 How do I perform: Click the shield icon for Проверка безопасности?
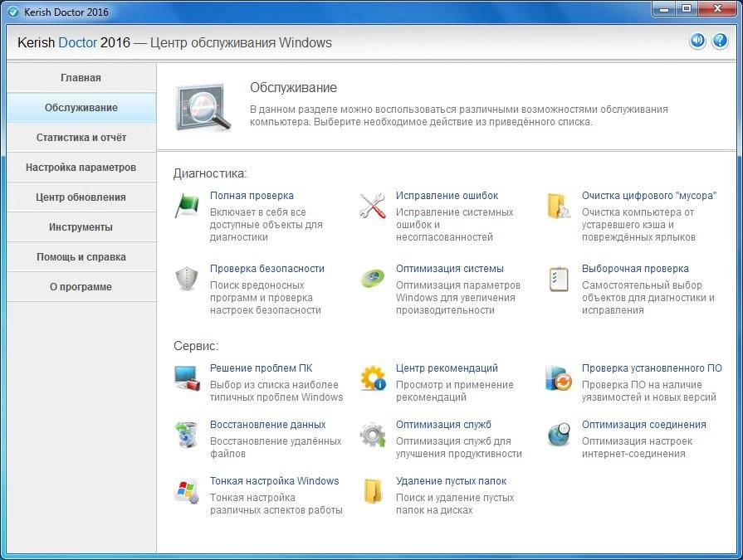tap(187, 279)
